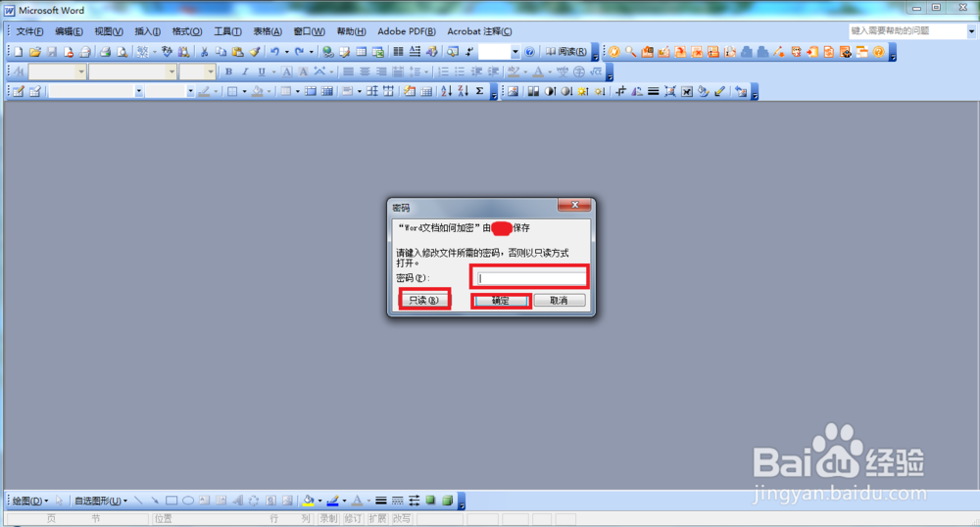Open the 自选图形(U) AutoShapes dropdown
The height and width of the screenshot is (527, 980).
[101, 501]
